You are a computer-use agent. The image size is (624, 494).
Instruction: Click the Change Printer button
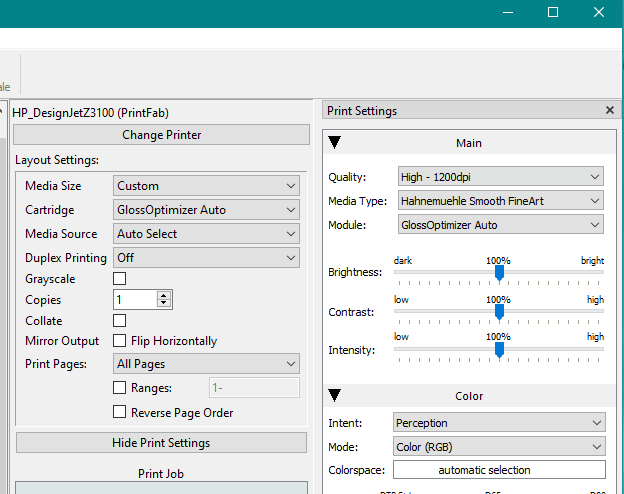(162, 135)
